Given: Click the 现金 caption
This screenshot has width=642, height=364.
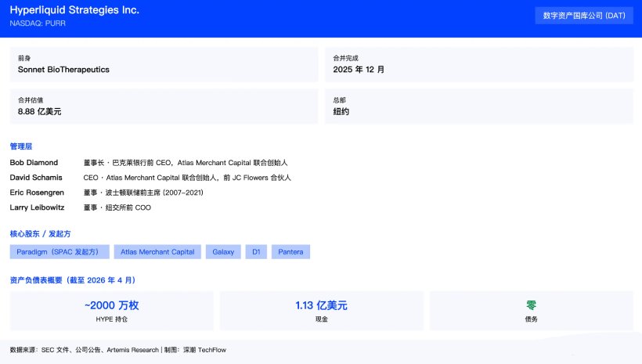Looking at the screenshot, I should coord(322,319).
